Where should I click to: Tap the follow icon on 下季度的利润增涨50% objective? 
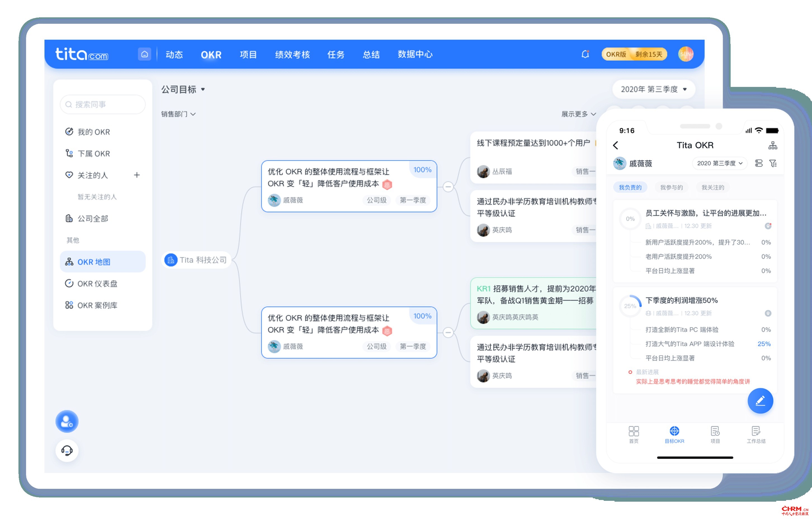tap(768, 313)
